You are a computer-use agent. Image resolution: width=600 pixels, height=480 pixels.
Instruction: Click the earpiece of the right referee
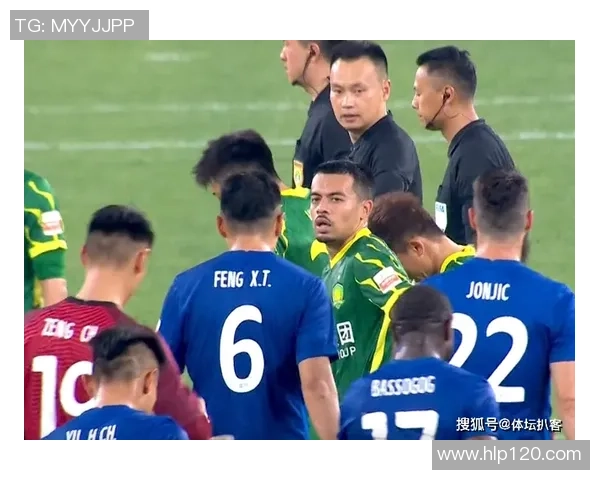point(445,96)
